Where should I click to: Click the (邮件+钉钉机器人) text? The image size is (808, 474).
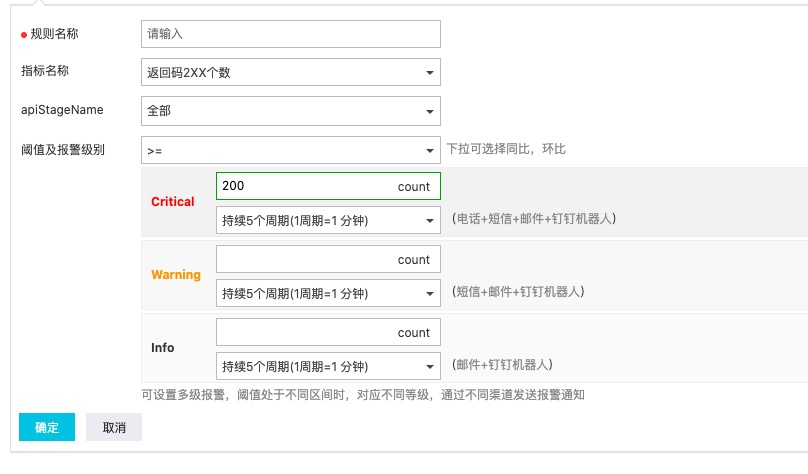pyautogui.click(x=502, y=365)
